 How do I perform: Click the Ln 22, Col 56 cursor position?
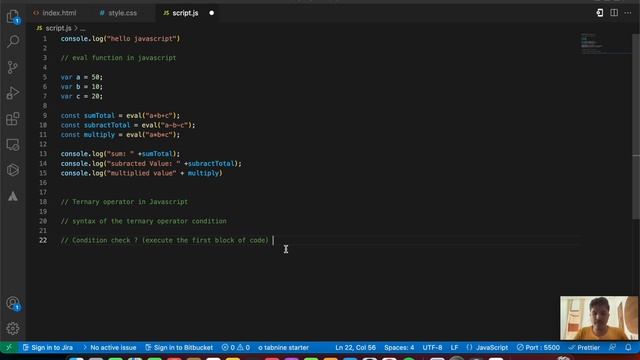point(356,348)
